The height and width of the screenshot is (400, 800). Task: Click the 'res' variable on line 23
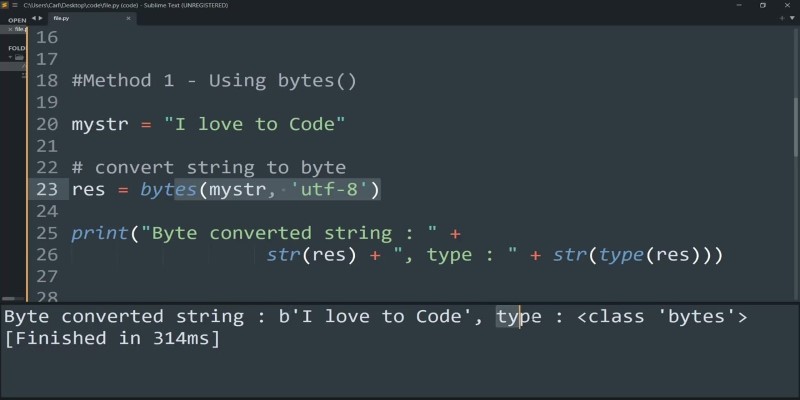point(88,190)
